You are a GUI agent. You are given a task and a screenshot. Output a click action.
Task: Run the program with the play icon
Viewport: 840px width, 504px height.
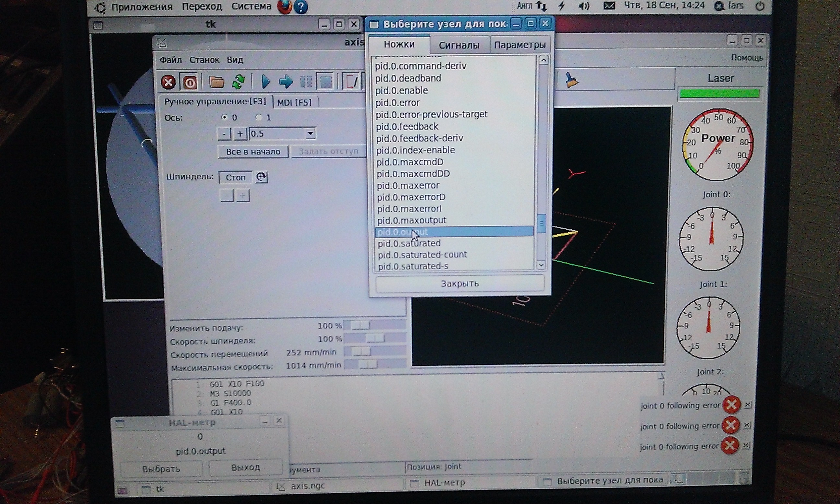pos(265,82)
